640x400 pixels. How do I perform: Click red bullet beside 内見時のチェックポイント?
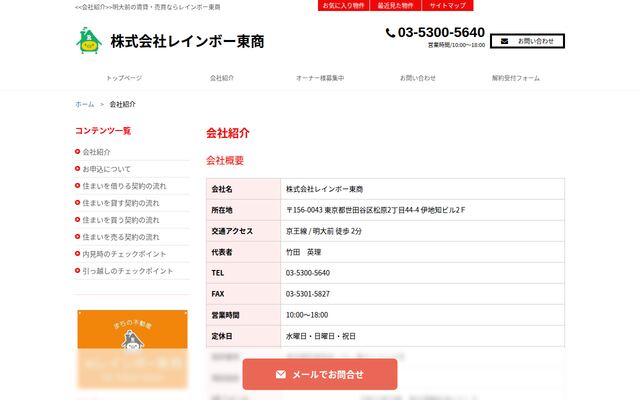click(x=77, y=253)
